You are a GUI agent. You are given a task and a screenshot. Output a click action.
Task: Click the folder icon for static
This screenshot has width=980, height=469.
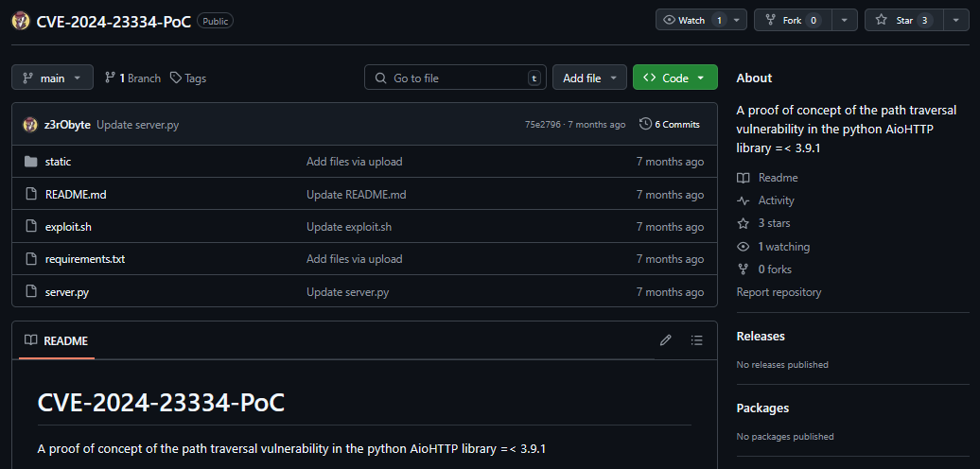[31, 162]
